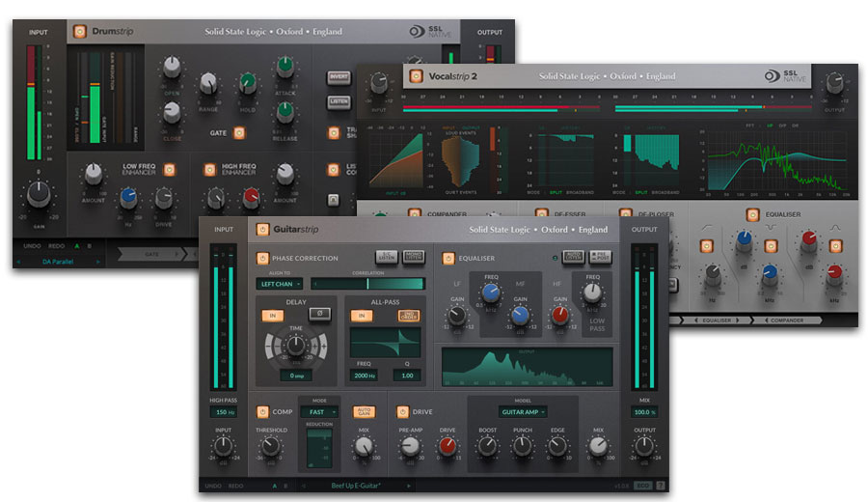
Task: Click Guitarstrip Mix 100.0 % field
Action: pos(644,412)
